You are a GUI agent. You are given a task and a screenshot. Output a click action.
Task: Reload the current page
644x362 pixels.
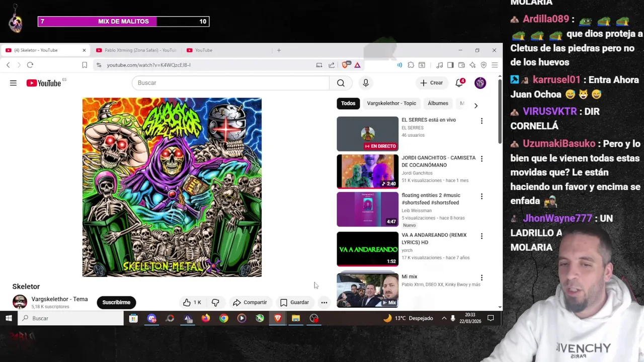tap(30, 65)
